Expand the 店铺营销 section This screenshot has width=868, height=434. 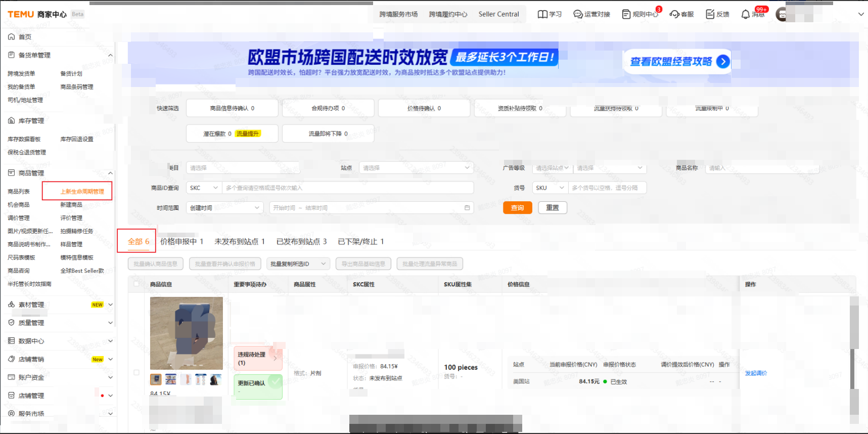pos(110,359)
